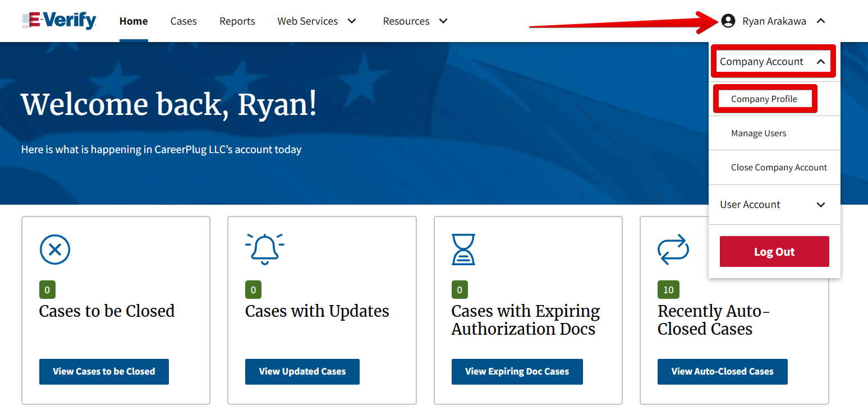
Task: Expand the User Account section
Action: click(774, 204)
